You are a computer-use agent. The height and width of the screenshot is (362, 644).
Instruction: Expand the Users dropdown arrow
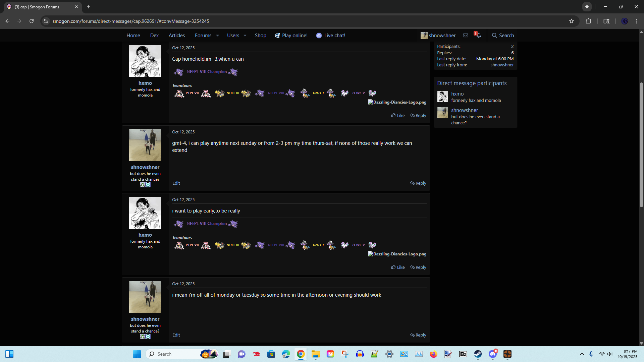coord(245,36)
